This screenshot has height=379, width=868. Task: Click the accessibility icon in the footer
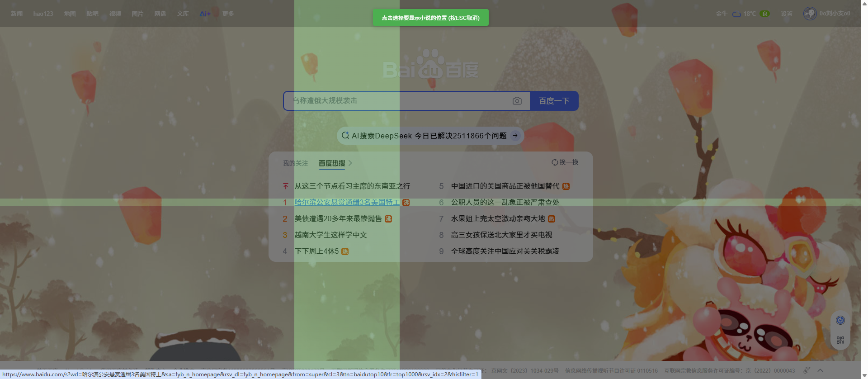tap(807, 370)
